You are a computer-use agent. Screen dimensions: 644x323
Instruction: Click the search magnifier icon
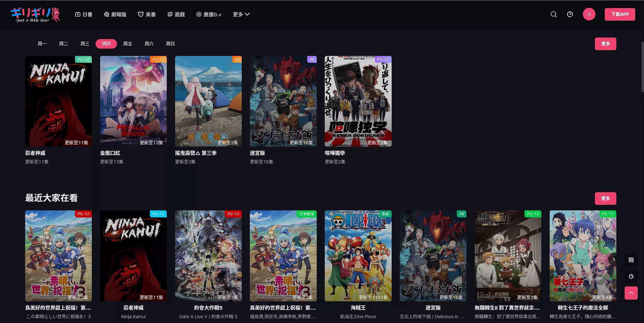(553, 14)
